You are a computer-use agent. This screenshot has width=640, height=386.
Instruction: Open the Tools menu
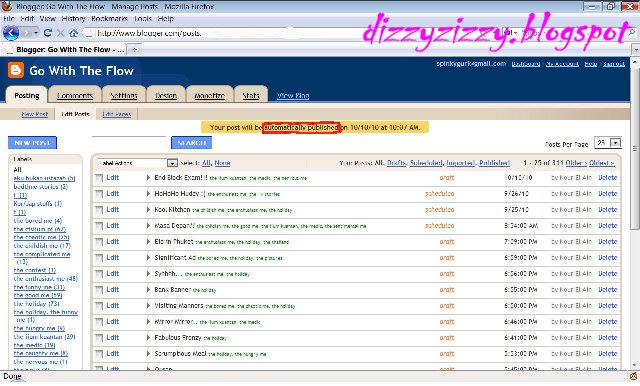coord(142,19)
